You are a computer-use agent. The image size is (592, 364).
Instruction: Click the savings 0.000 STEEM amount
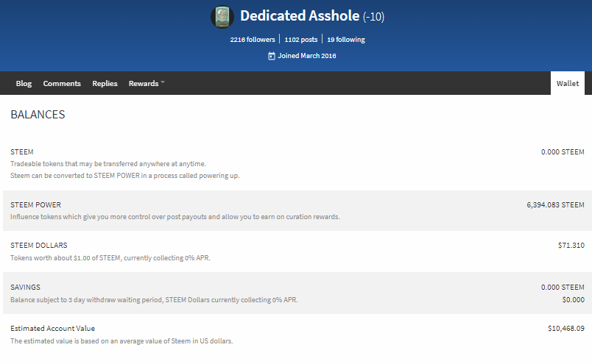coord(563,288)
